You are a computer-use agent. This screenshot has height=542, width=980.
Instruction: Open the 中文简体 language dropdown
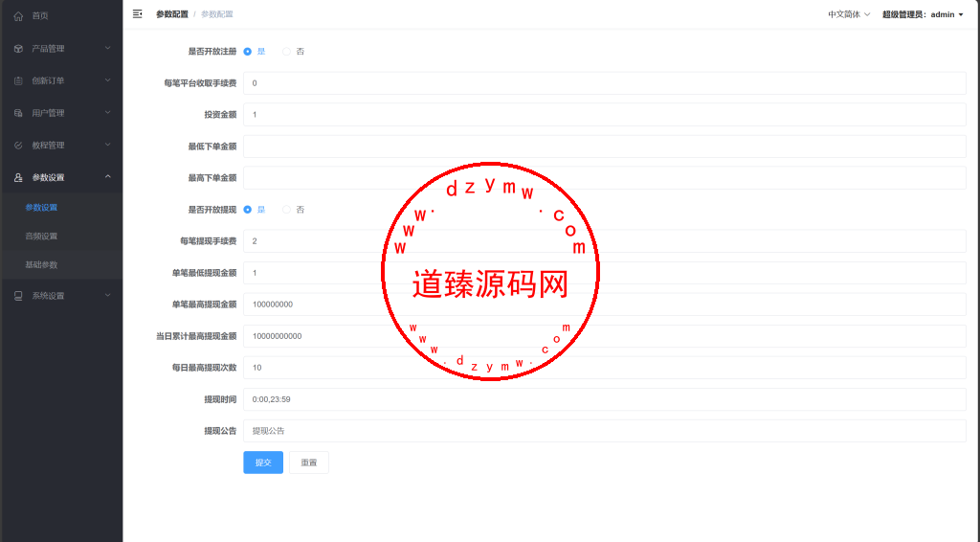[849, 14]
